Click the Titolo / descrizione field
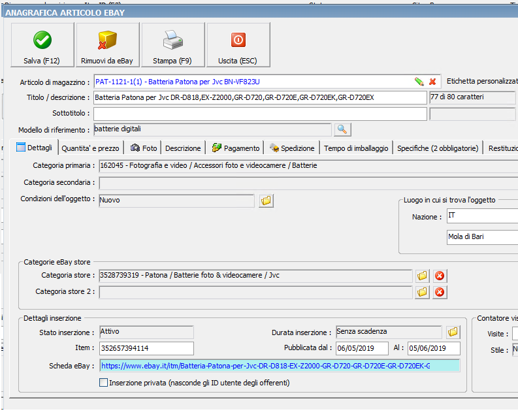Viewport: 518px width, 420px height. pos(260,97)
